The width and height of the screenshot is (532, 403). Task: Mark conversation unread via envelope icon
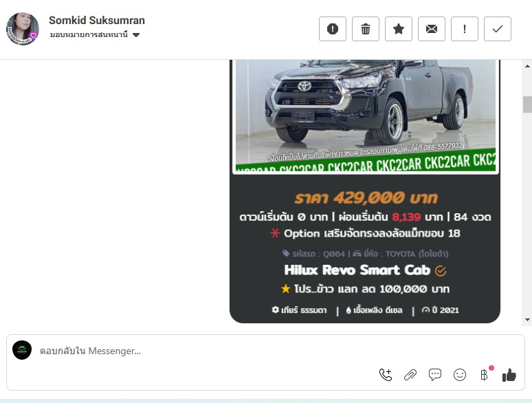pyautogui.click(x=431, y=29)
